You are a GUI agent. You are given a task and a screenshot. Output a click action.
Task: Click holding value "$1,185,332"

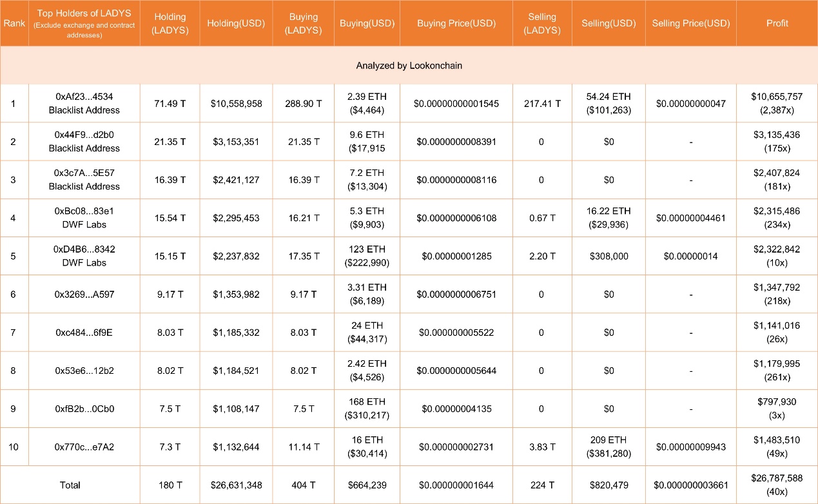pyautogui.click(x=237, y=332)
